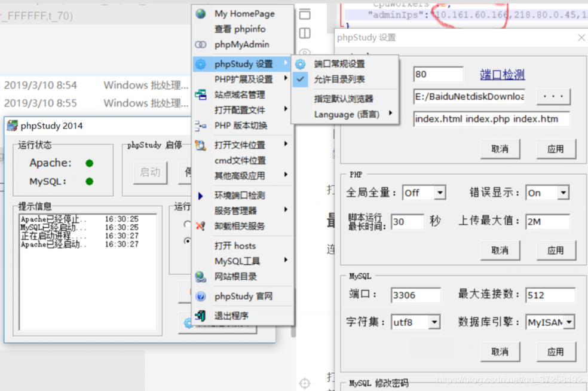Close the phpStudy 设置 dialog

point(581,38)
